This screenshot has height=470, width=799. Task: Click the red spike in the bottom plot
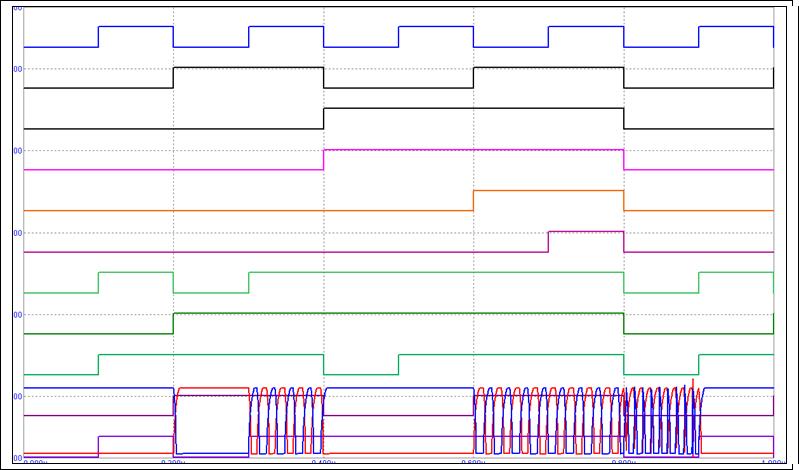click(x=693, y=383)
